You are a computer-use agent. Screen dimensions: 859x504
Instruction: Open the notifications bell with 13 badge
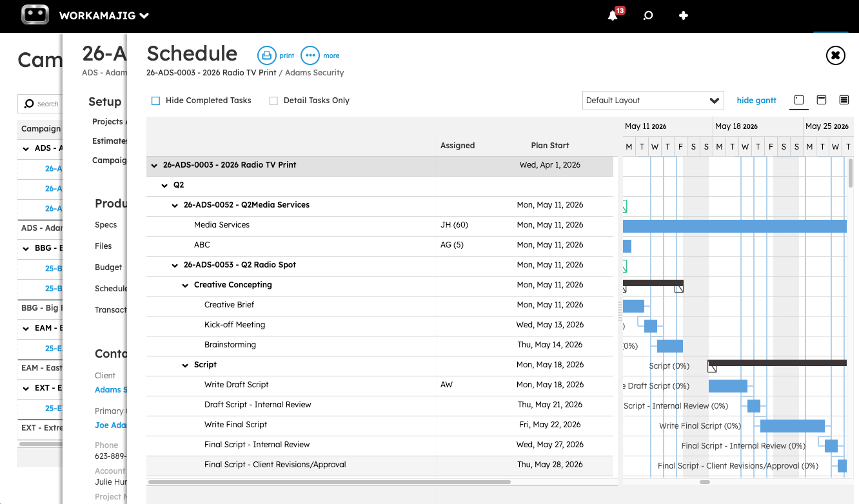coord(613,15)
